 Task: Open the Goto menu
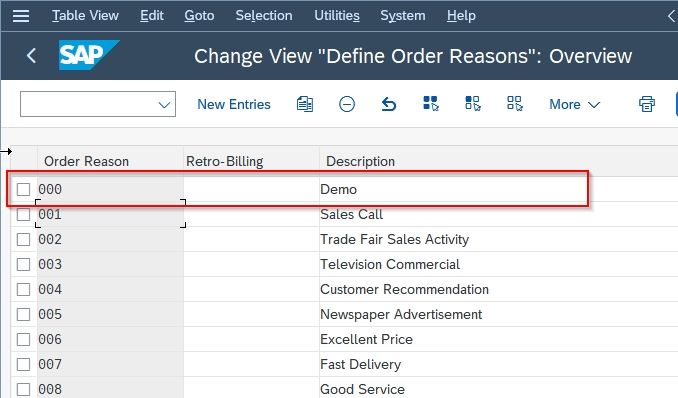(x=199, y=16)
